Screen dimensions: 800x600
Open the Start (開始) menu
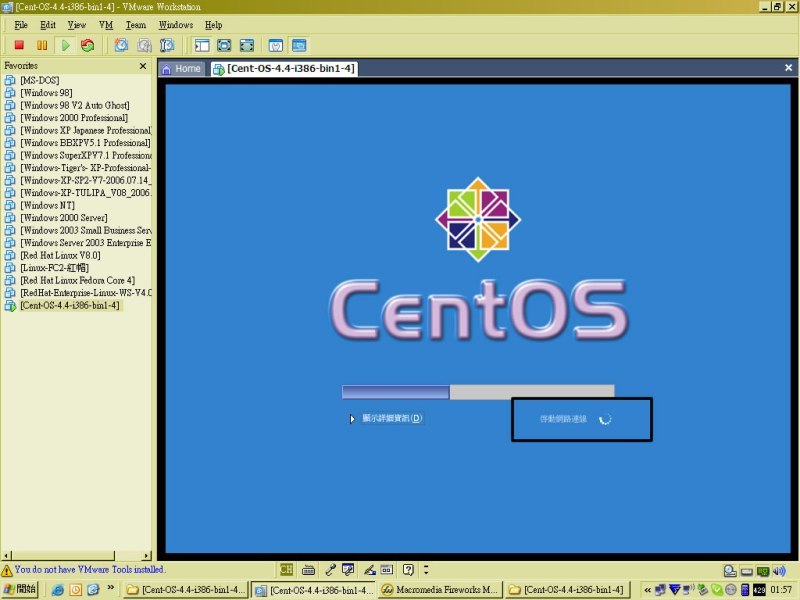coord(20,589)
